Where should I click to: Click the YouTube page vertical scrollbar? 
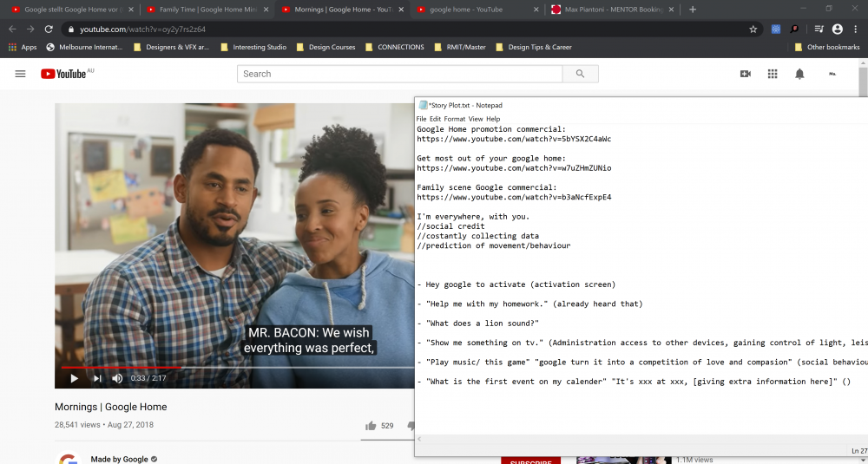(x=863, y=83)
